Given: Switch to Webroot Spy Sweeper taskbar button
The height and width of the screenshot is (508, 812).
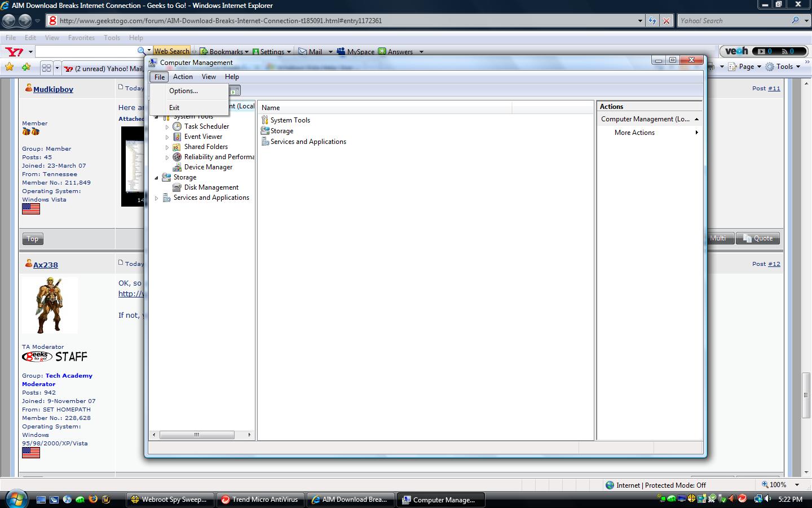Looking at the screenshot, I should 170,500.
